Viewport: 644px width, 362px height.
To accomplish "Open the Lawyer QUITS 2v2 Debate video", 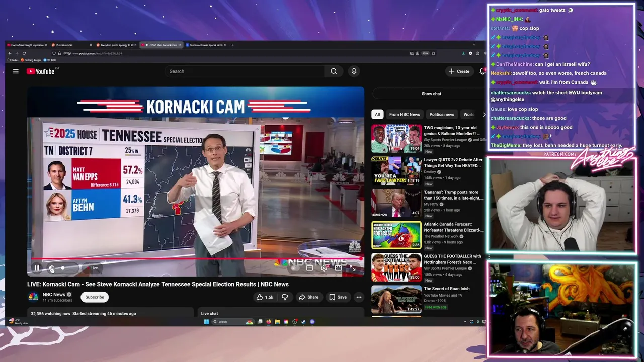I will 396,170.
